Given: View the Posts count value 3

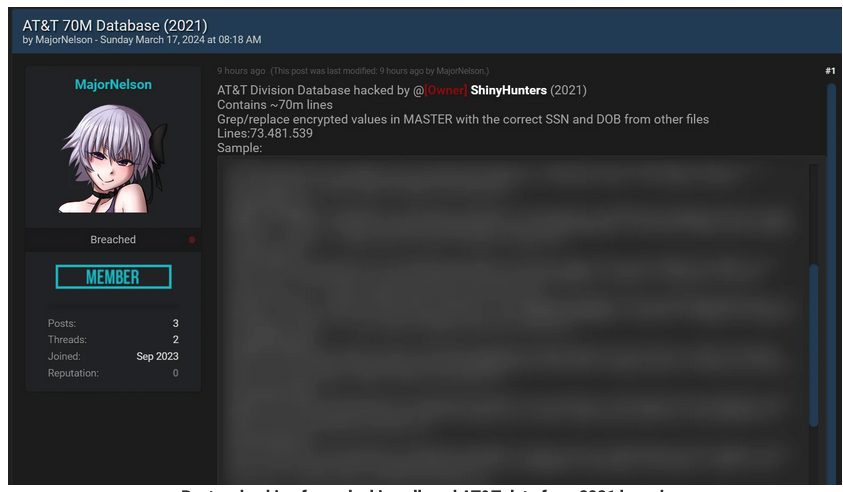Looking at the screenshot, I should (x=175, y=323).
